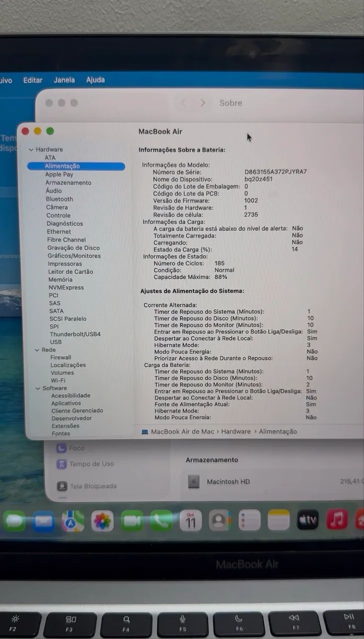Select Cliente Gerenciado under Software
Viewport: 364px width, 639px height.
coord(77,410)
